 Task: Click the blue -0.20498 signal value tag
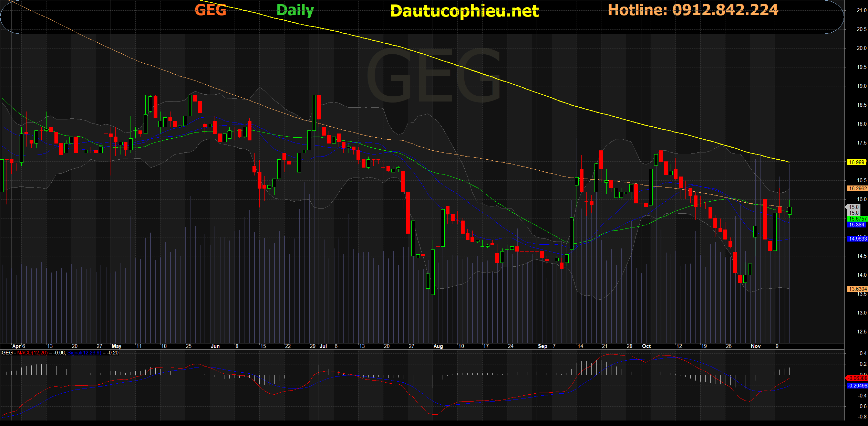coord(857,386)
